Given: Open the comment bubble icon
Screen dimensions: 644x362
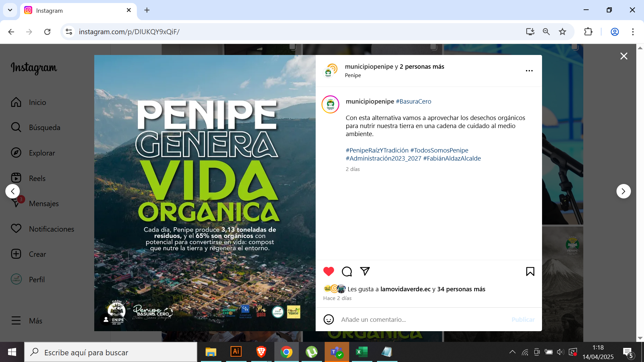Looking at the screenshot, I should click(347, 271).
